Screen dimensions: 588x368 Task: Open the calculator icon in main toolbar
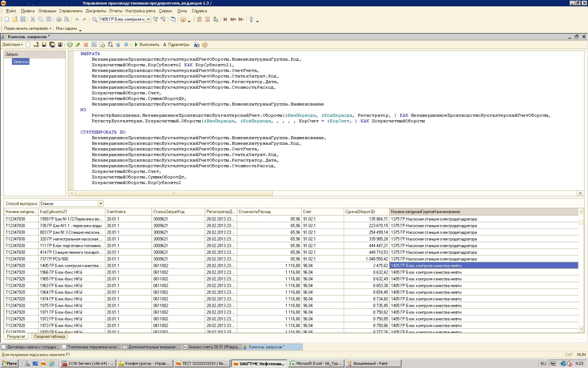(199, 20)
